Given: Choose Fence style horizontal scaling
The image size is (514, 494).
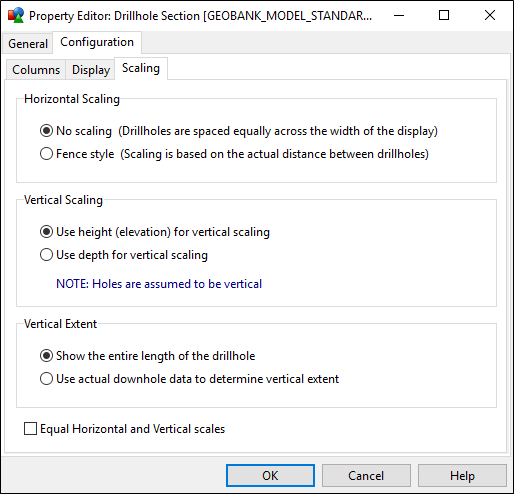Looking at the screenshot, I should coord(46,154).
